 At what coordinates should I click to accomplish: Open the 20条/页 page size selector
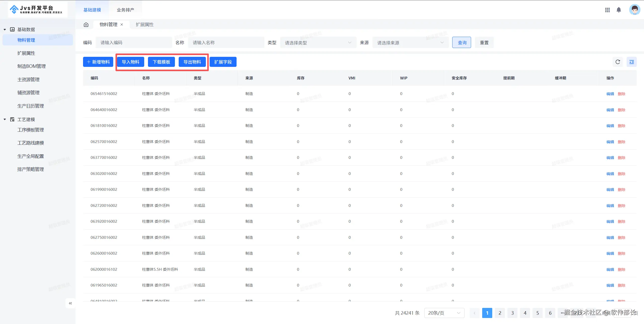(x=444, y=313)
